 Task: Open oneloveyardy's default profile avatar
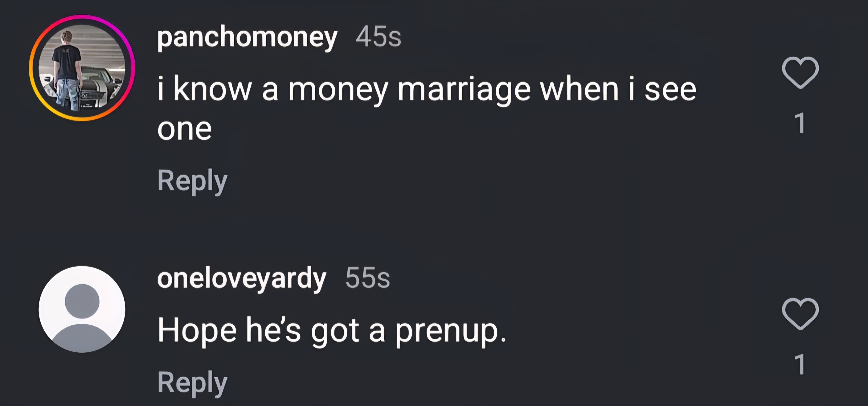(82, 309)
